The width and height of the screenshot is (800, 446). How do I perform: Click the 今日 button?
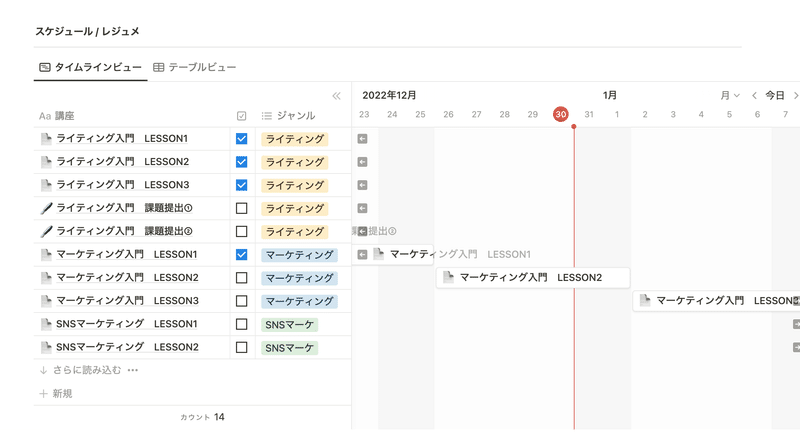pyautogui.click(x=774, y=95)
